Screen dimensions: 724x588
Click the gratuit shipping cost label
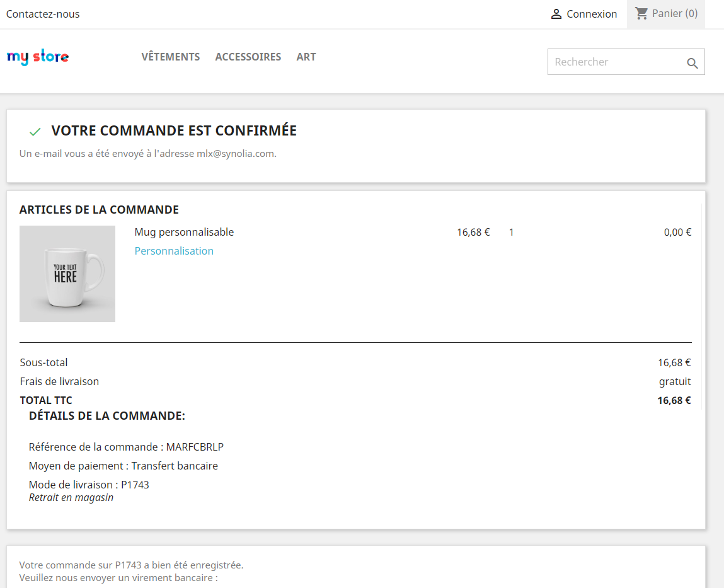pos(674,381)
